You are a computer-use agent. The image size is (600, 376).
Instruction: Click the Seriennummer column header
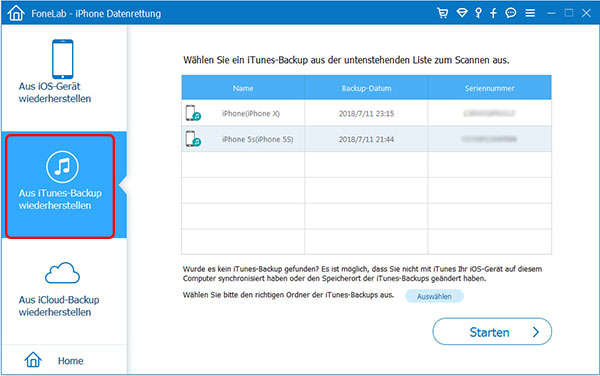[489, 88]
